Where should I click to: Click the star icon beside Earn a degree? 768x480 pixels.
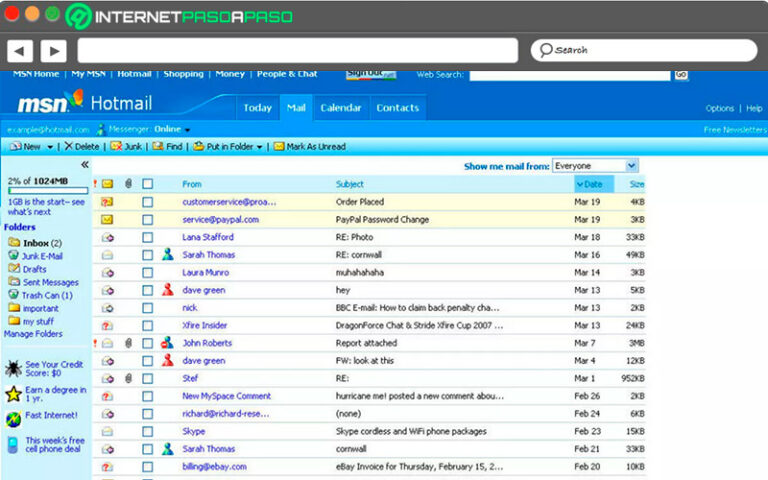click(13, 393)
